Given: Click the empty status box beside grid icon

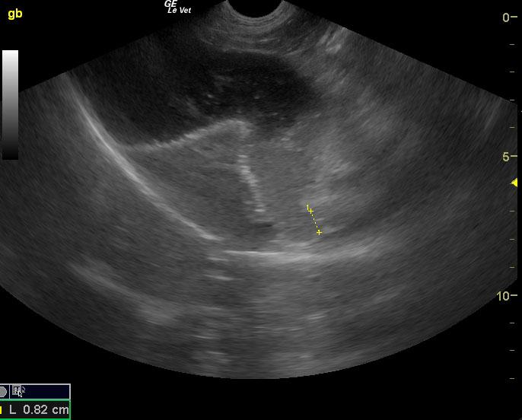Looking at the screenshot, I should coord(48,392).
